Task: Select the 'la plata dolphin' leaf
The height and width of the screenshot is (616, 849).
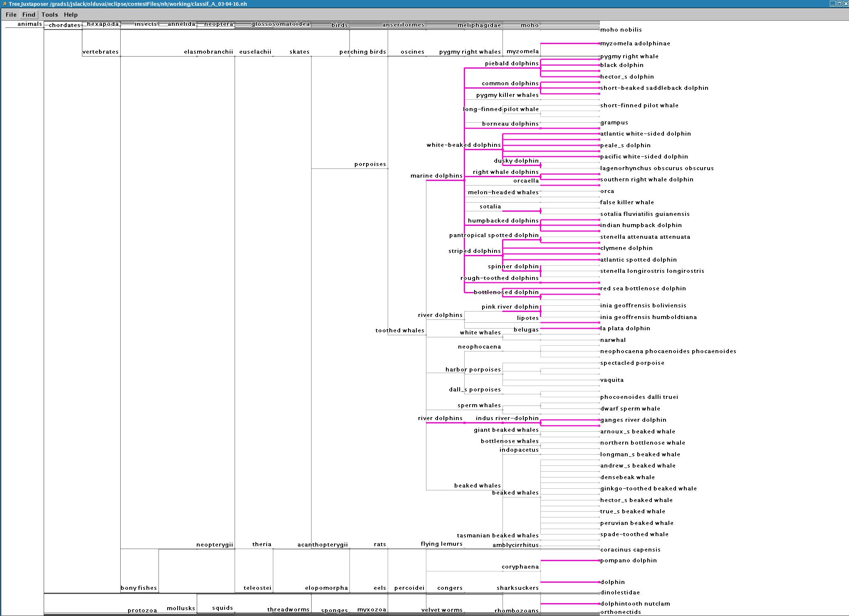Action: pos(625,329)
